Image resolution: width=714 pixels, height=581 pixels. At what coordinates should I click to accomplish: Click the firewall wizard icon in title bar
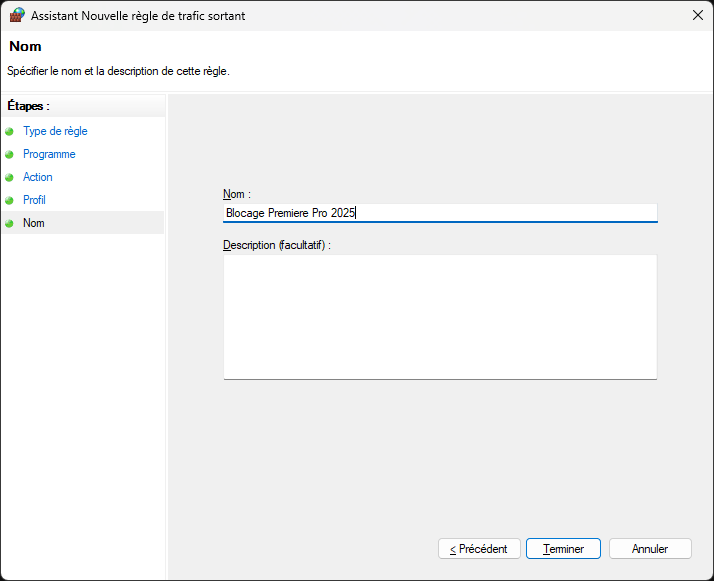point(17,15)
